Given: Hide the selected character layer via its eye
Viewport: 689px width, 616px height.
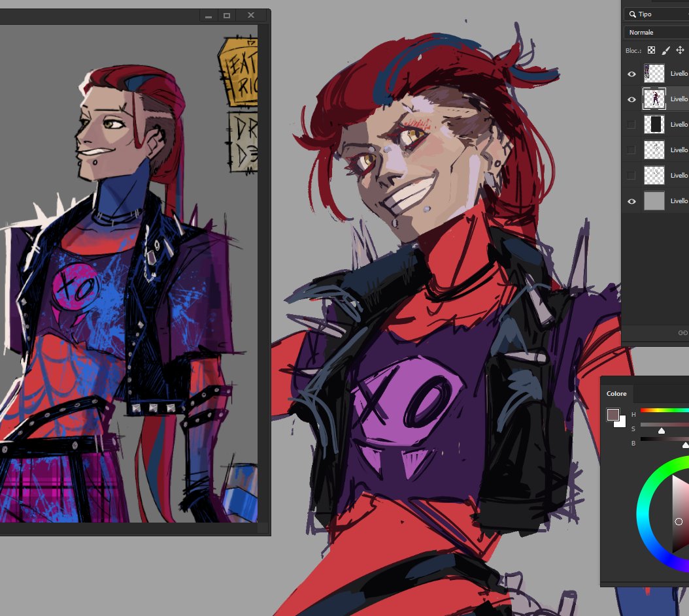Looking at the screenshot, I should [x=631, y=99].
